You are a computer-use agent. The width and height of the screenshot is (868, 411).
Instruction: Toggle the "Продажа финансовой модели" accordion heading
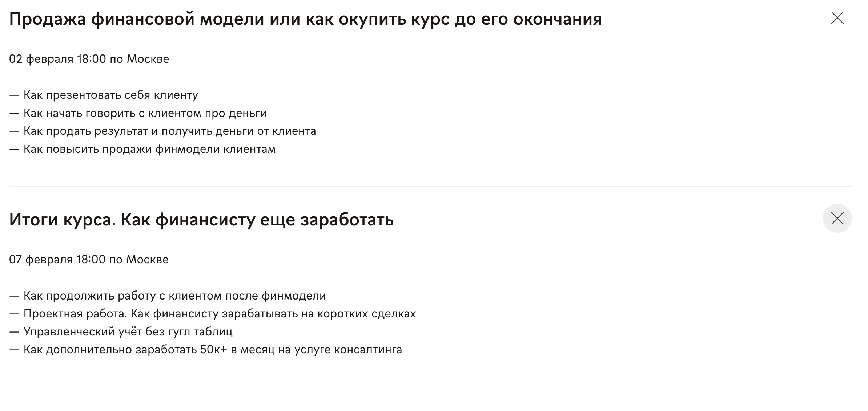(305, 19)
